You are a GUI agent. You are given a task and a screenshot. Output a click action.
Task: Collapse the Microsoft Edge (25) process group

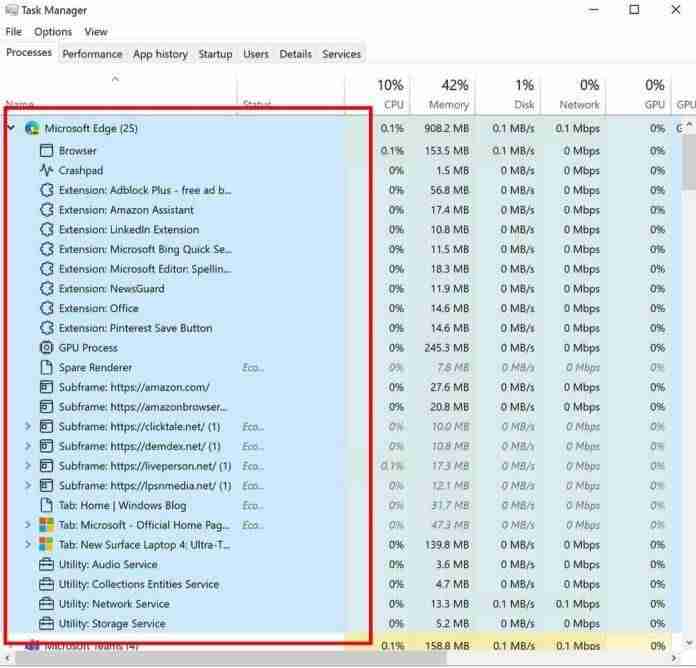click(12, 128)
